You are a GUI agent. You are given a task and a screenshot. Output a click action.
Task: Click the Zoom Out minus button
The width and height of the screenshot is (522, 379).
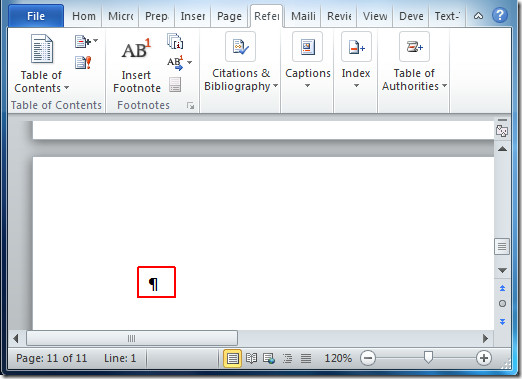point(368,358)
